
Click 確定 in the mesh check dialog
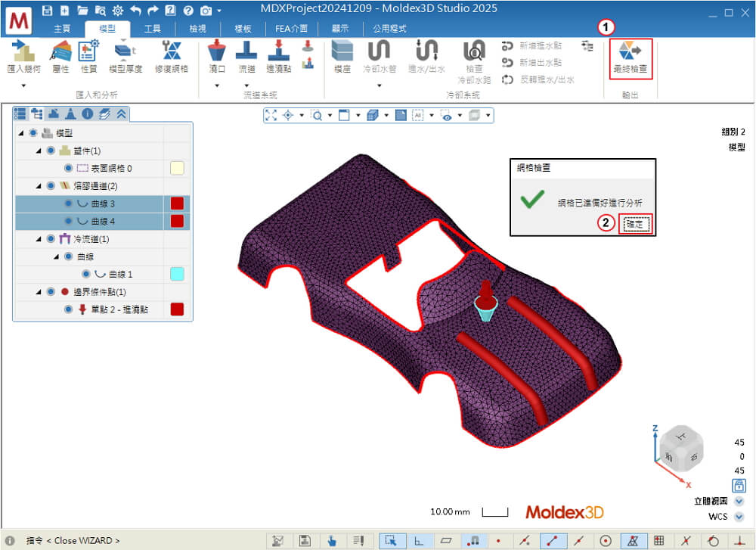pyautogui.click(x=637, y=224)
